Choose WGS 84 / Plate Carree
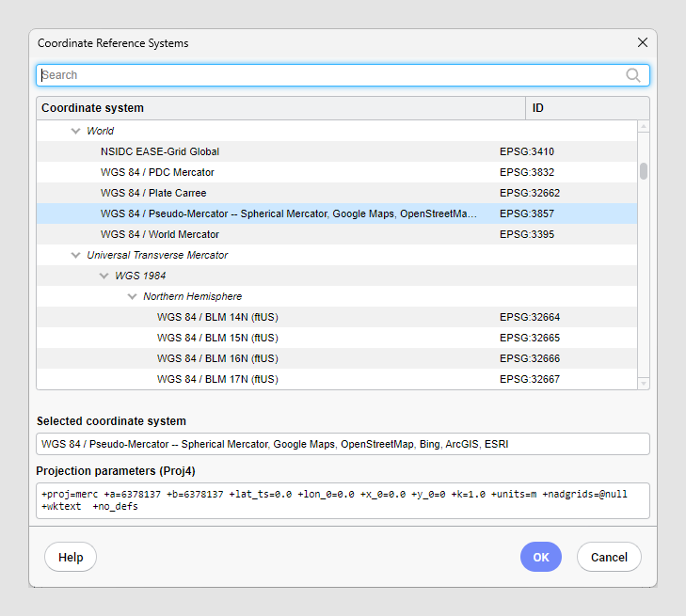This screenshot has width=686, height=616. tap(153, 193)
